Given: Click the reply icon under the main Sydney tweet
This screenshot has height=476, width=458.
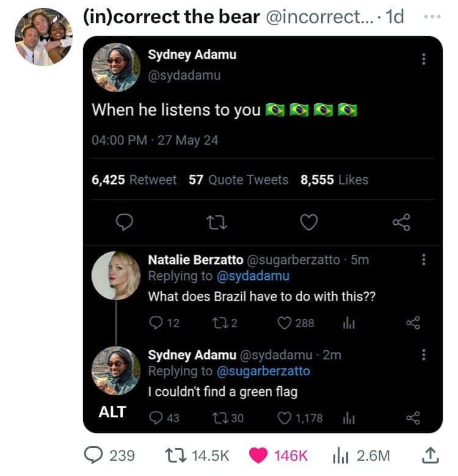Looking at the screenshot, I should [124, 223].
